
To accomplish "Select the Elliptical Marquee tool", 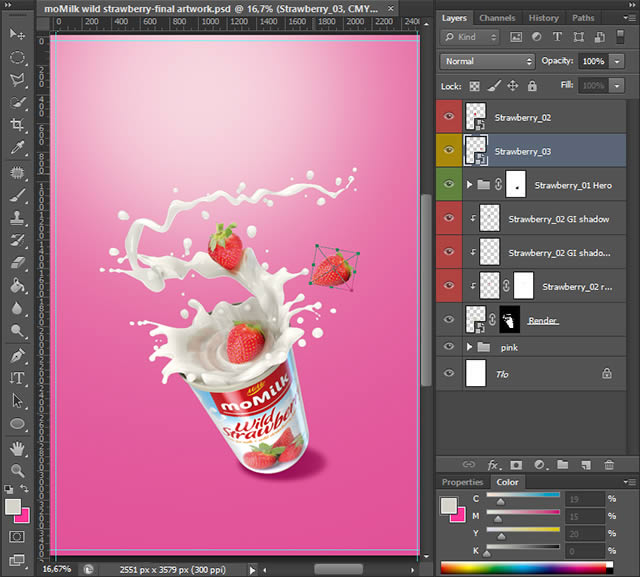I will point(17,57).
